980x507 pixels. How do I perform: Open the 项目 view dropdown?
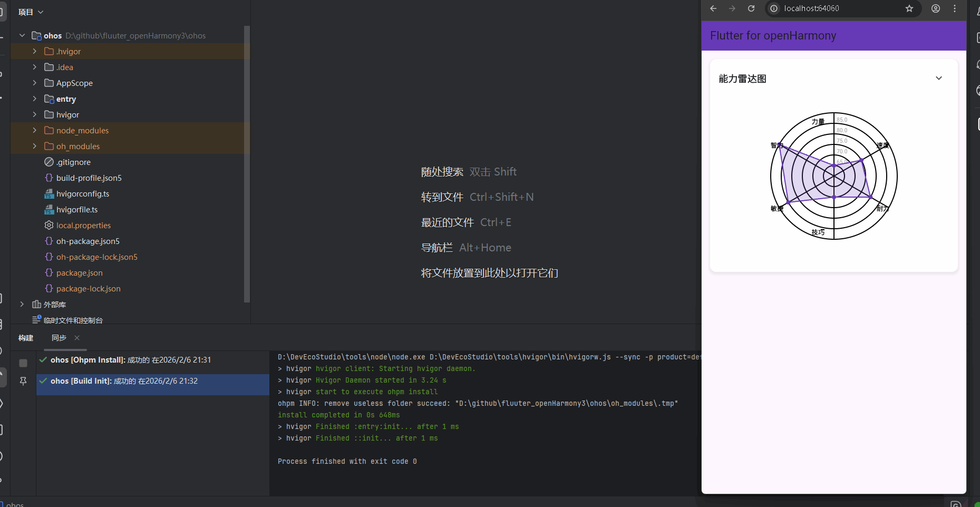click(x=31, y=12)
